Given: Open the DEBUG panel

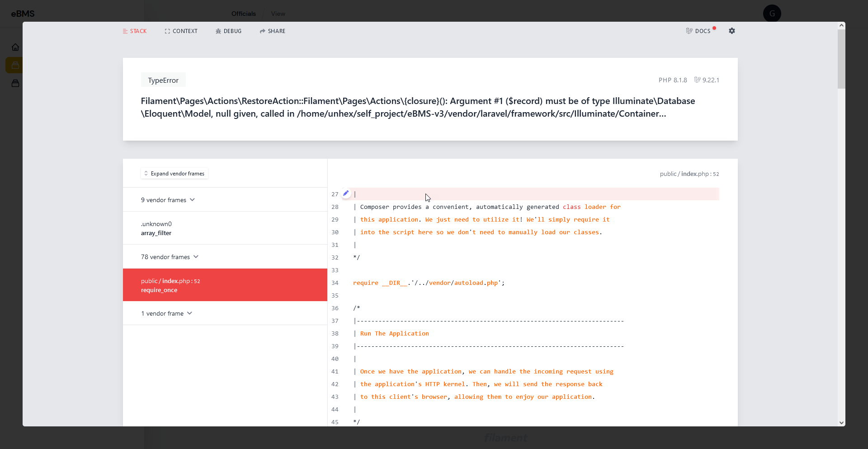Looking at the screenshot, I should coord(229,31).
